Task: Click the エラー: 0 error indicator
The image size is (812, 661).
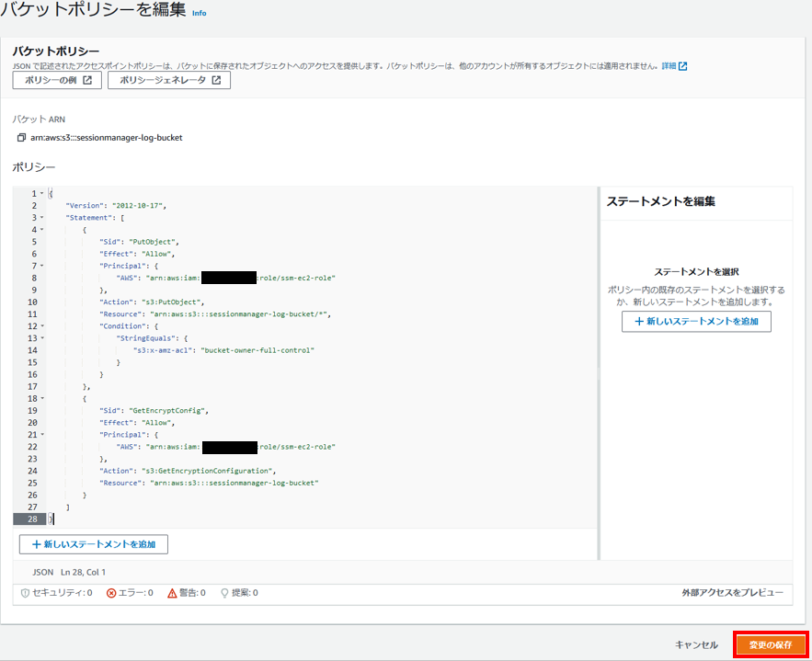Action: [130, 593]
